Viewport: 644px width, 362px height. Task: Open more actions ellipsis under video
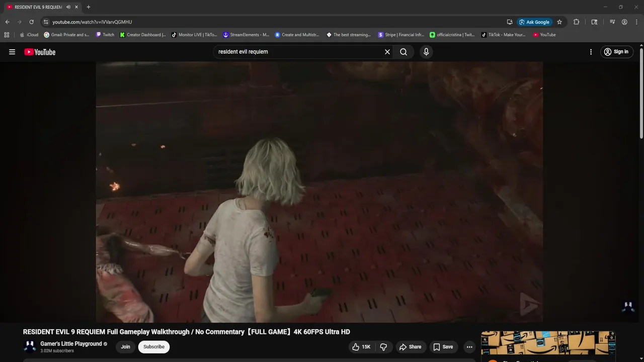click(469, 347)
